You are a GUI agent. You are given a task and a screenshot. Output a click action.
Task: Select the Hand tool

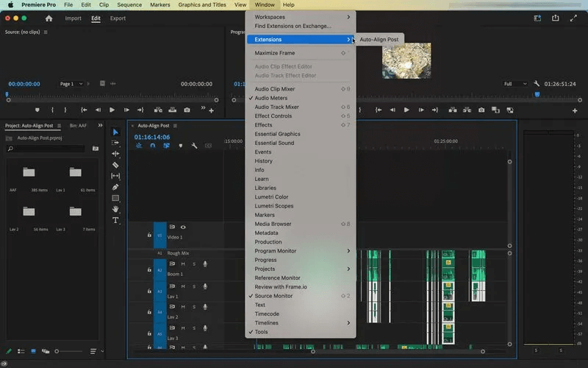(x=115, y=209)
